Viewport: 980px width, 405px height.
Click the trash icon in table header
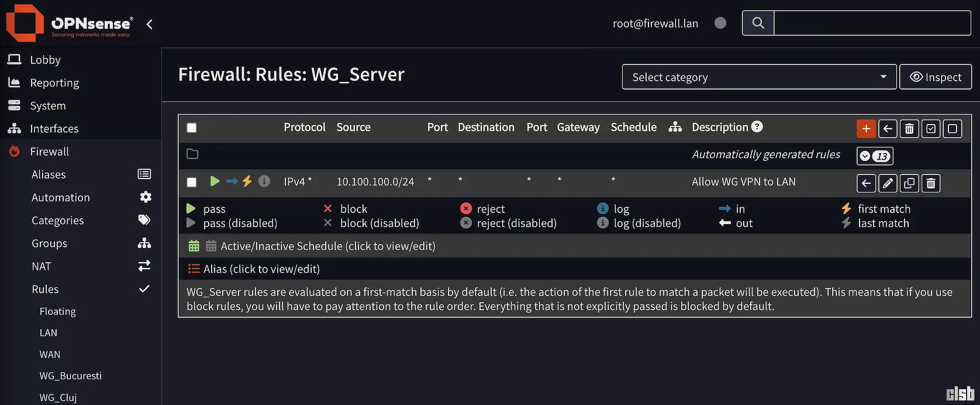tap(909, 129)
